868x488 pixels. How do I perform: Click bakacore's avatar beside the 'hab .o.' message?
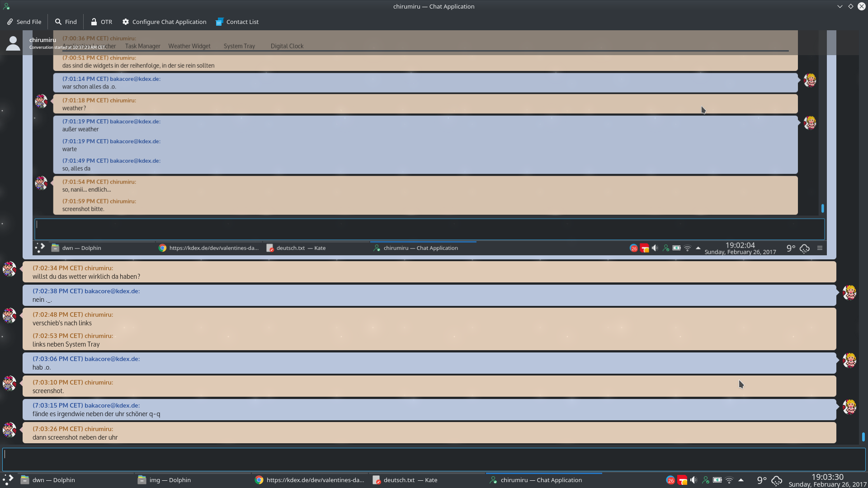tap(849, 361)
